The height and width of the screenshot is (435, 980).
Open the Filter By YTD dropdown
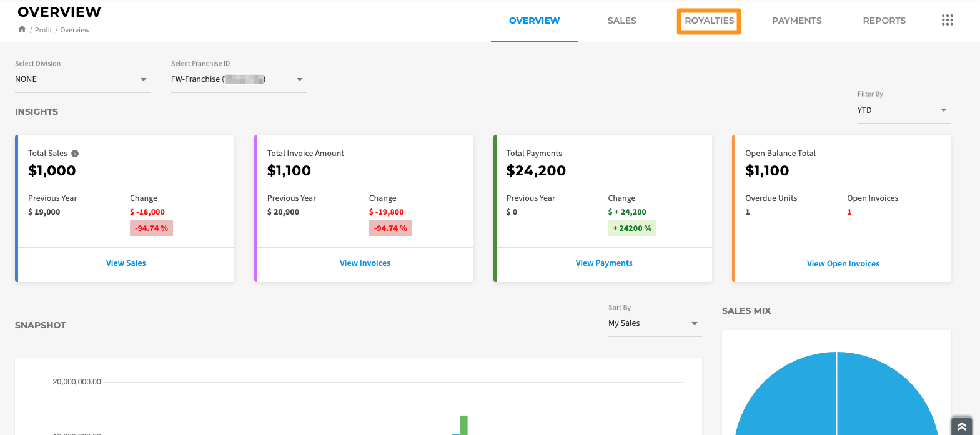[904, 110]
